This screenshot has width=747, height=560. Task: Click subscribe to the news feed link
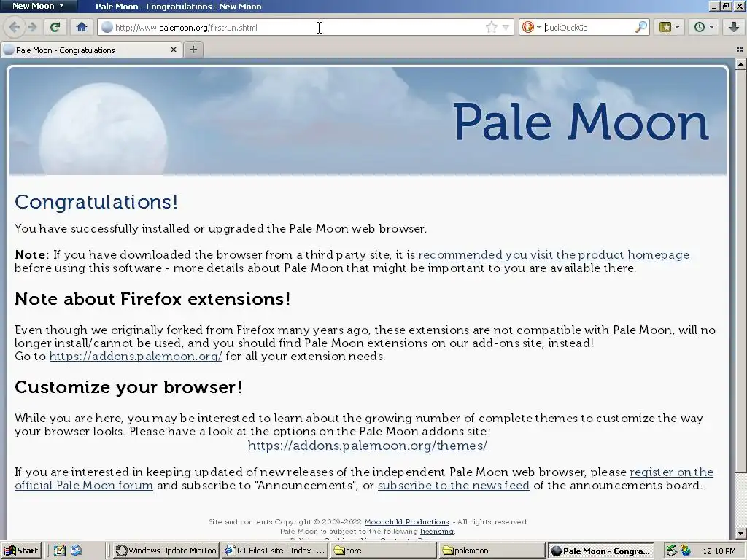454,485
